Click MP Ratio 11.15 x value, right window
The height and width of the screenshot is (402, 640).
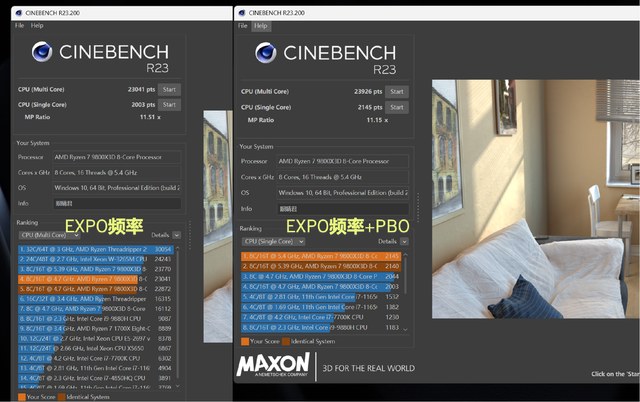(x=377, y=120)
